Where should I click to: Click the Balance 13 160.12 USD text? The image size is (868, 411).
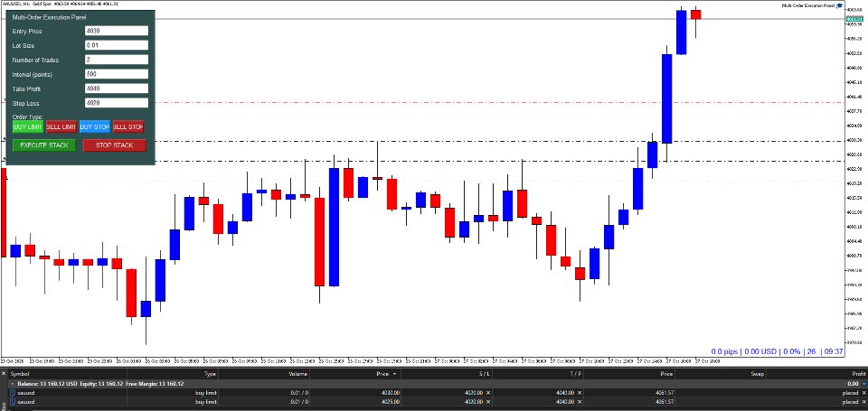click(x=48, y=383)
